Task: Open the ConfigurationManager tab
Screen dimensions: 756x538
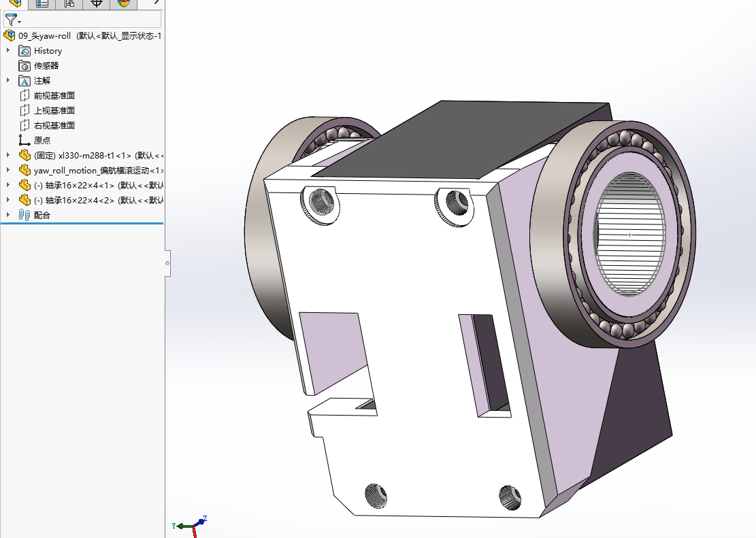Action: 69,4
